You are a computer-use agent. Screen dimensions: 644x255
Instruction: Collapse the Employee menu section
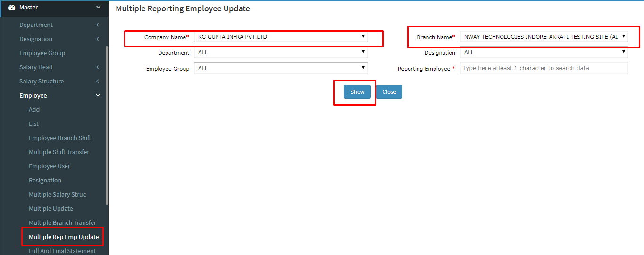coord(98,96)
